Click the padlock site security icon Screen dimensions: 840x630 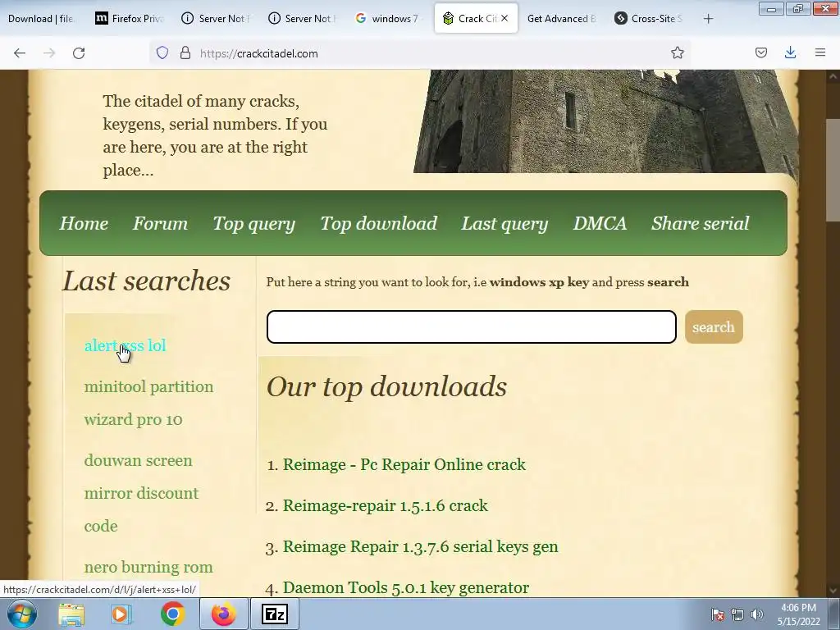click(x=185, y=53)
